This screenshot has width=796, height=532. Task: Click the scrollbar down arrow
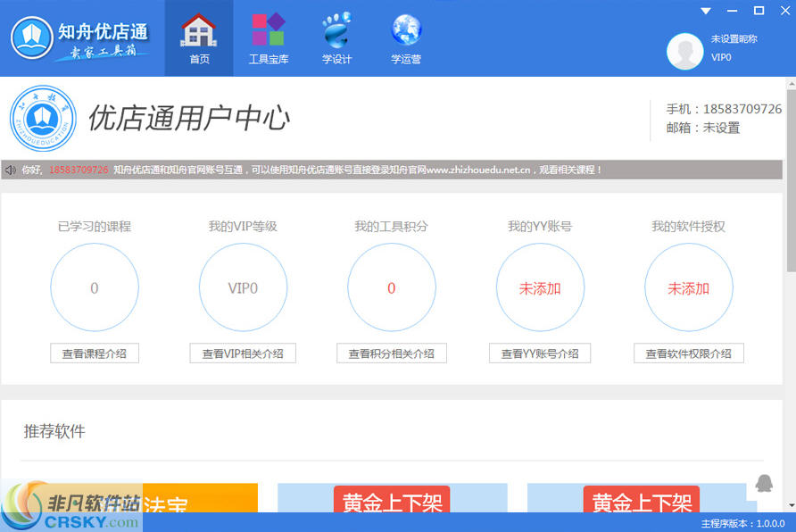(x=792, y=505)
